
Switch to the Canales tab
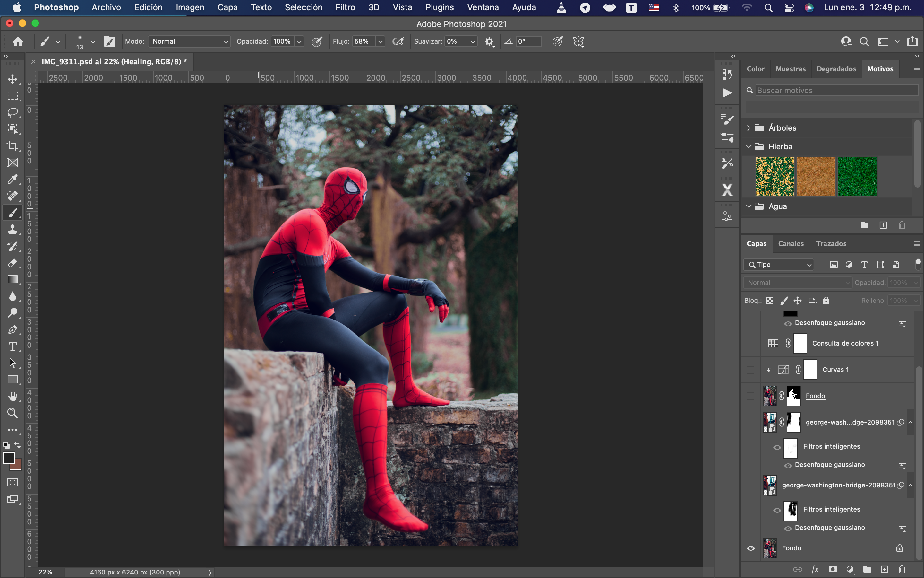[x=791, y=243]
